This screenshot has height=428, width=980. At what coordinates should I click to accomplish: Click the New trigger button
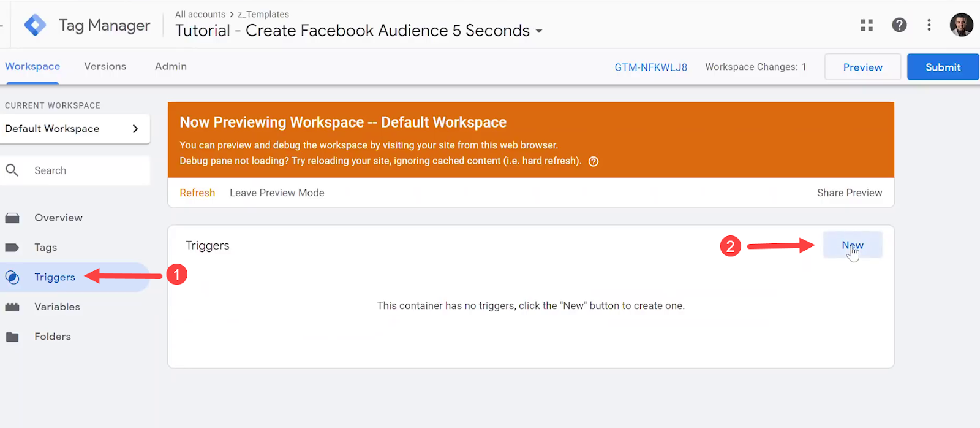click(853, 245)
